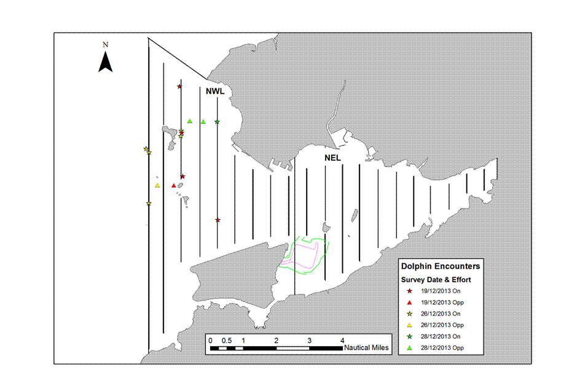Image resolution: width=588 pixels, height=378 pixels.
Task: Select the green star sighting marker on the map
Action: pos(217,121)
